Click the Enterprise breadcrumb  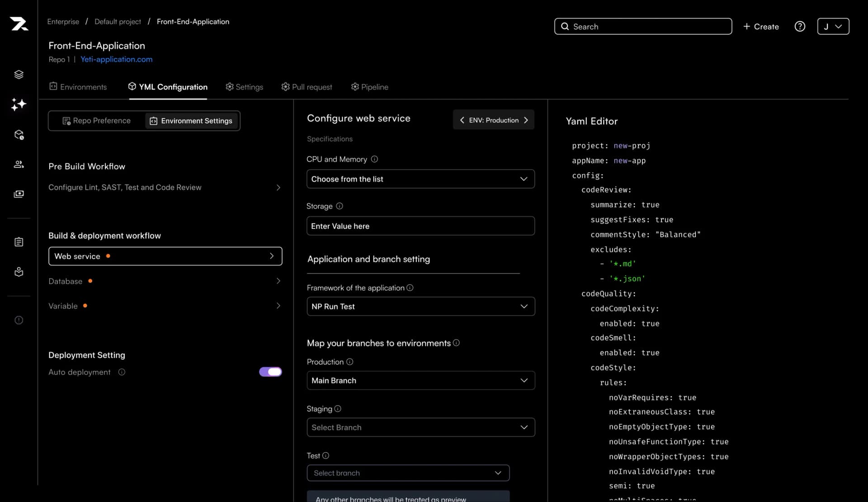click(x=63, y=21)
